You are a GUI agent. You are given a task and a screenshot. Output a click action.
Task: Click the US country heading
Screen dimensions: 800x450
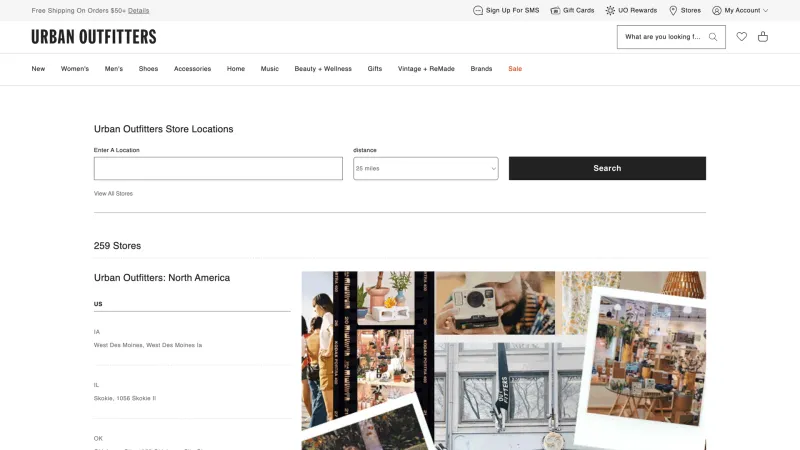[98, 304]
